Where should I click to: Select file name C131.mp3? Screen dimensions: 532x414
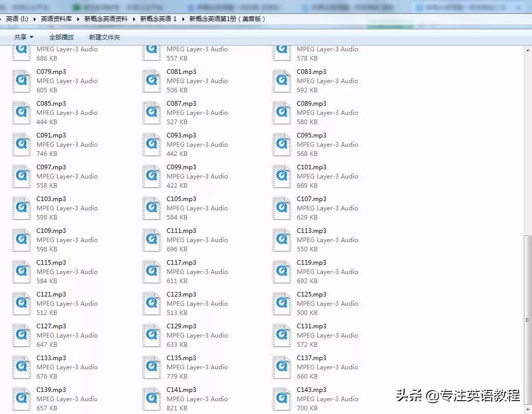[x=312, y=326]
